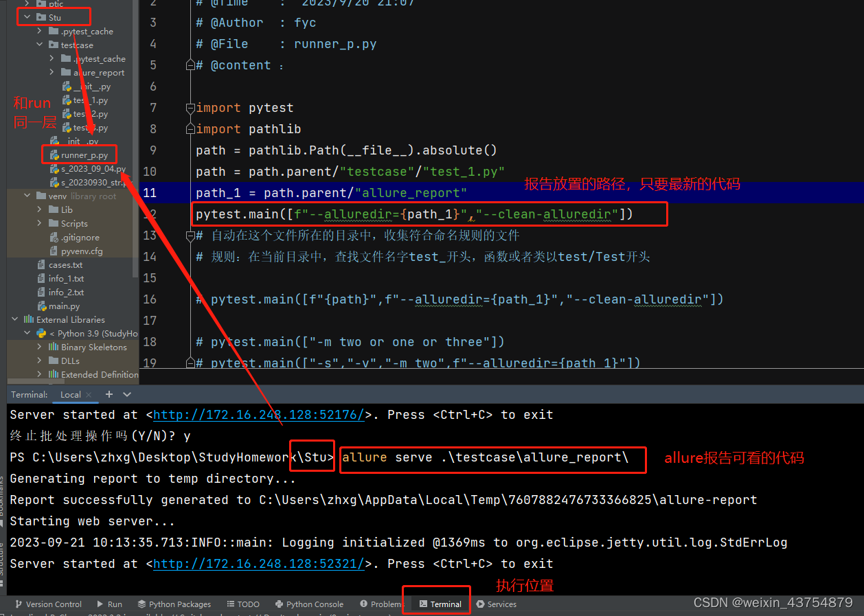The height and width of the screenshot is (616, 864).
Task: Expand the allure_report folder
Action: click(x=52, y=72)
